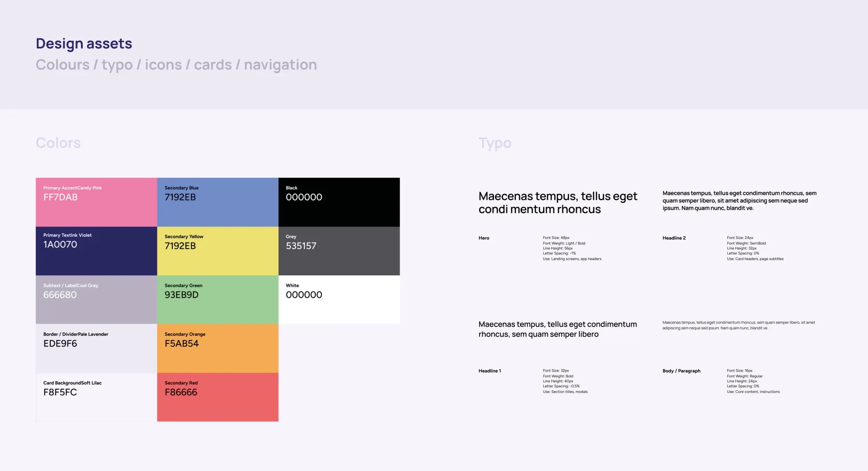Select the Typo section heading
The height and width of the screenshot is (471, 868).
point(495,143)
